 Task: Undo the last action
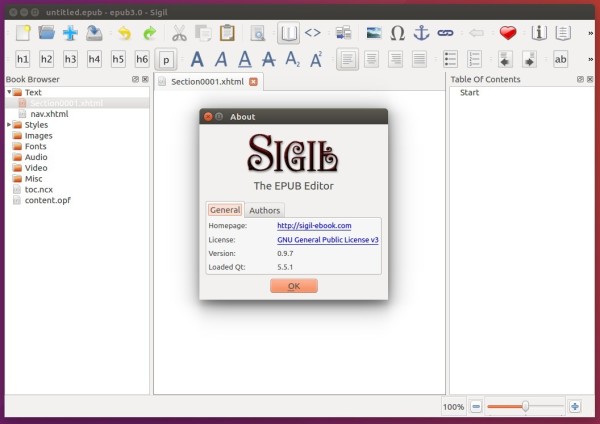[x=124, y=33]
